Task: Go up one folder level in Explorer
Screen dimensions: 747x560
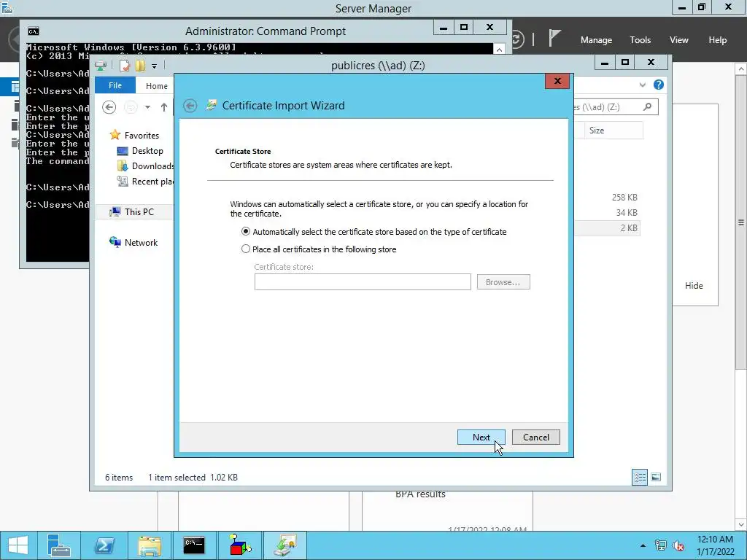Action: point(164,107)
